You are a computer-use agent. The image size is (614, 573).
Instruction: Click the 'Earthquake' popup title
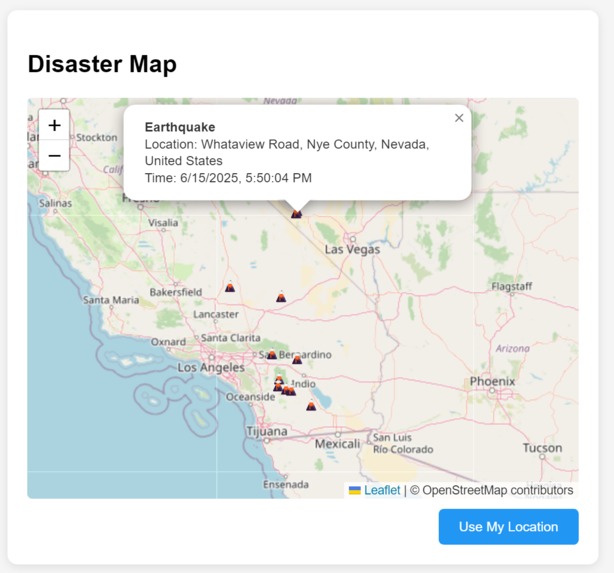pos(180,127)
